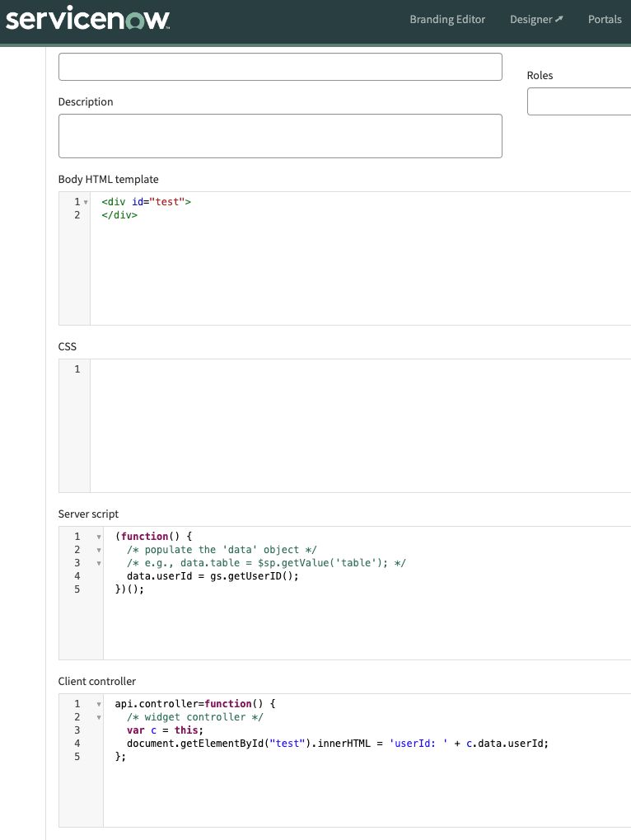Click the 'Body HTML template' label

(x=108, y=180)
